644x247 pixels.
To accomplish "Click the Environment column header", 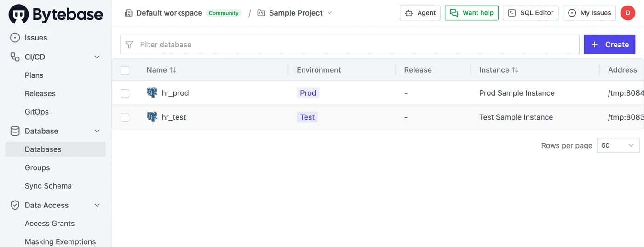I will pos(319,70).
